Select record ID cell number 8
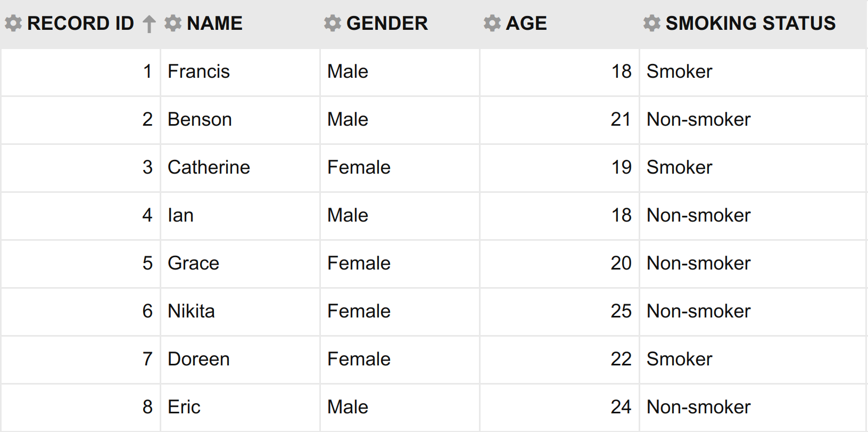This screenshot has height=432, width=868. pos(80,407)
